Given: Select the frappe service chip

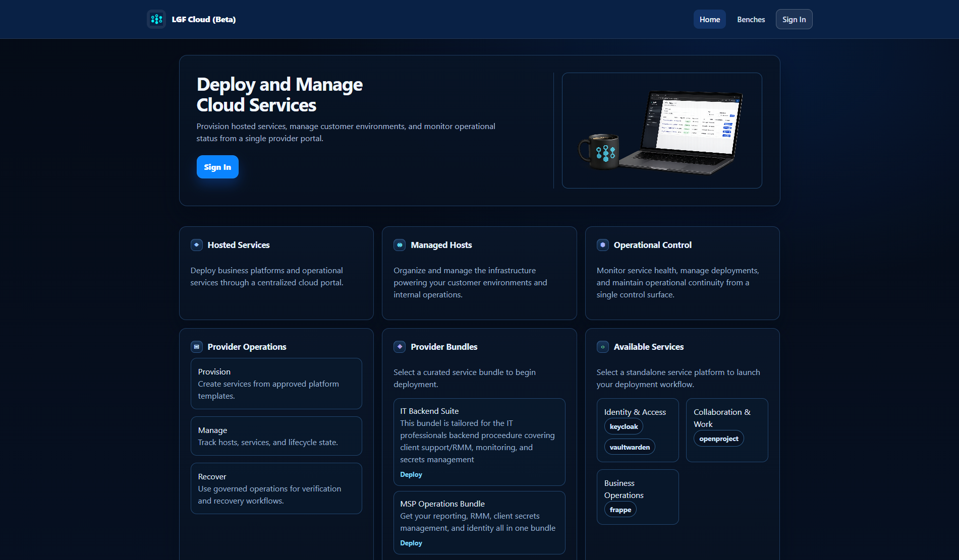Looking at the screenshot, I should 620,510.
